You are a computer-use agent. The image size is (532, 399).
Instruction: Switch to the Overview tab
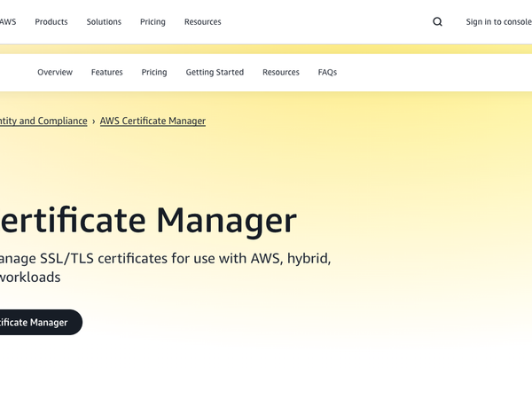pyautogui.click(x=55, y=73)
